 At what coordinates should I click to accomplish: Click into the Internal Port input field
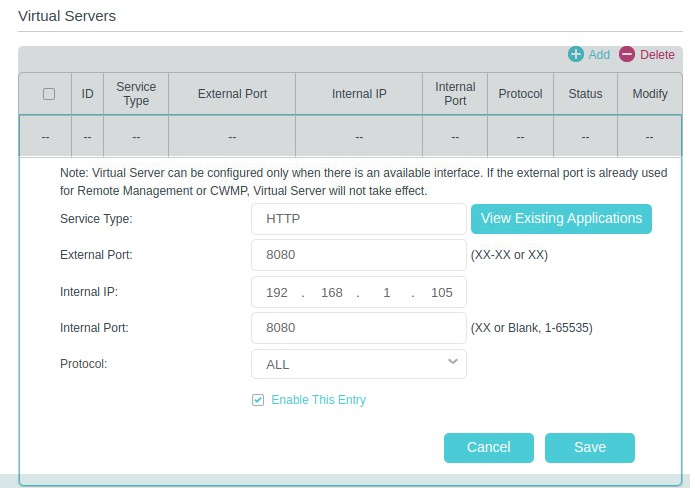point(358,328)
